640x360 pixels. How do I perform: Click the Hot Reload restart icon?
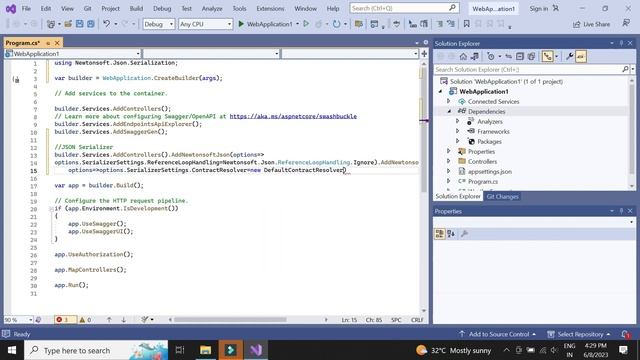coord(336,24)
